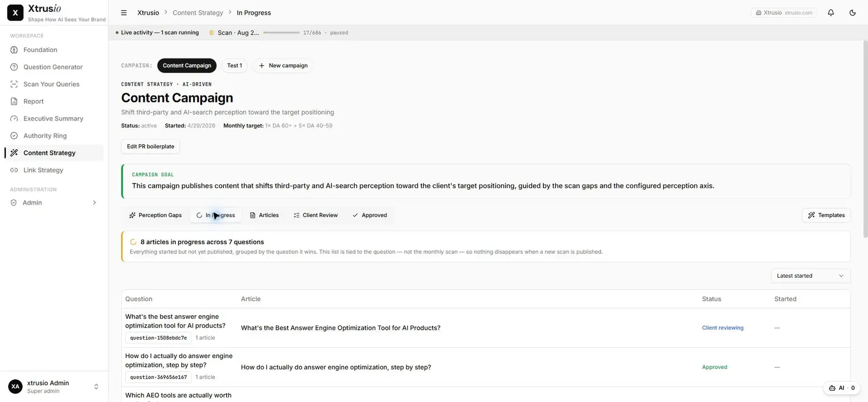The image size is (868, 402).
Task: Click the Scan Your Queries icon
Action: (14, 84)
